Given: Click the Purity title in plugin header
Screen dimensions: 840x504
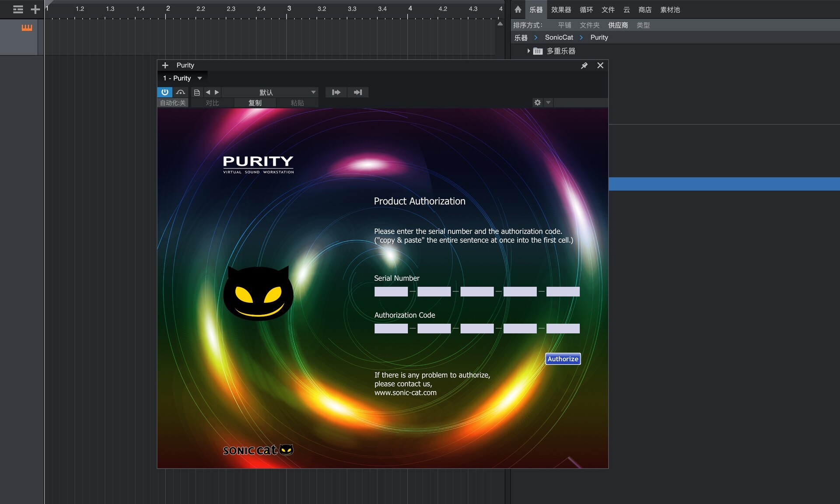Looking at the screenshot, I should (x=185, y=65).
